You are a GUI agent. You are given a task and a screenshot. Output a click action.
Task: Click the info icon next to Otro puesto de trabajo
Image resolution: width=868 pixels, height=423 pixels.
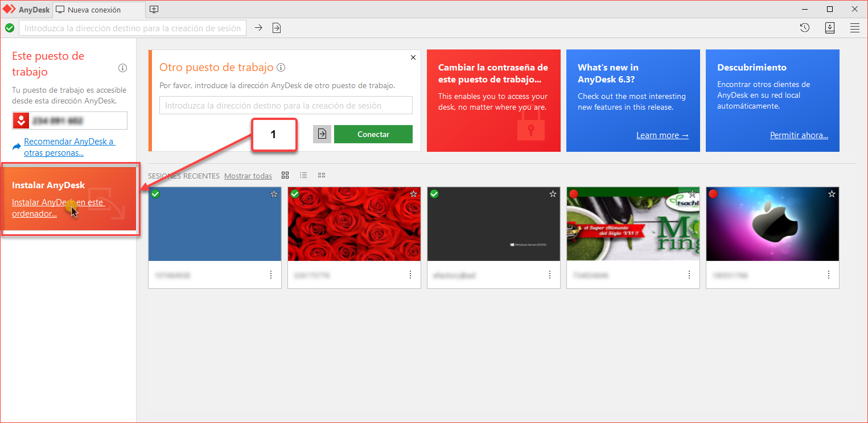pyautogui.click(x=281, y=68)
